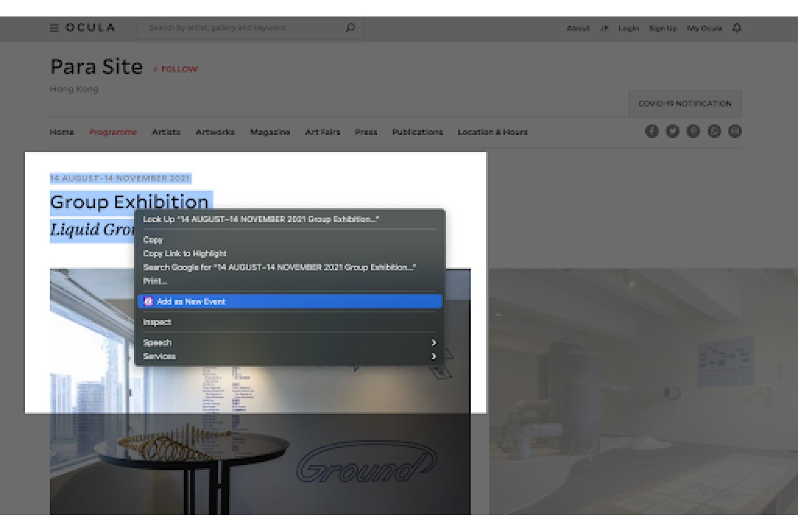Share via the Facebook icon
The width and height of the screenshot is (798, 532).
click(652, 131)
